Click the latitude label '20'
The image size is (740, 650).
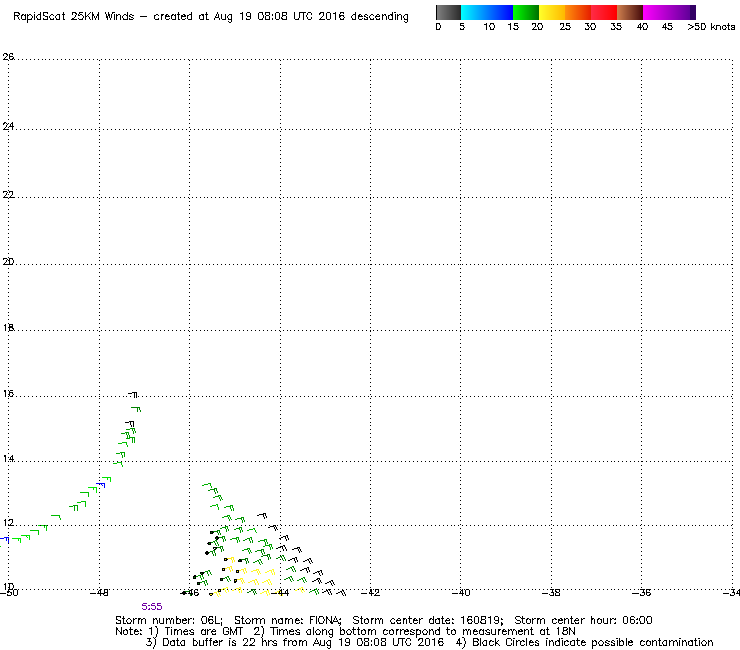pos(8,262)
